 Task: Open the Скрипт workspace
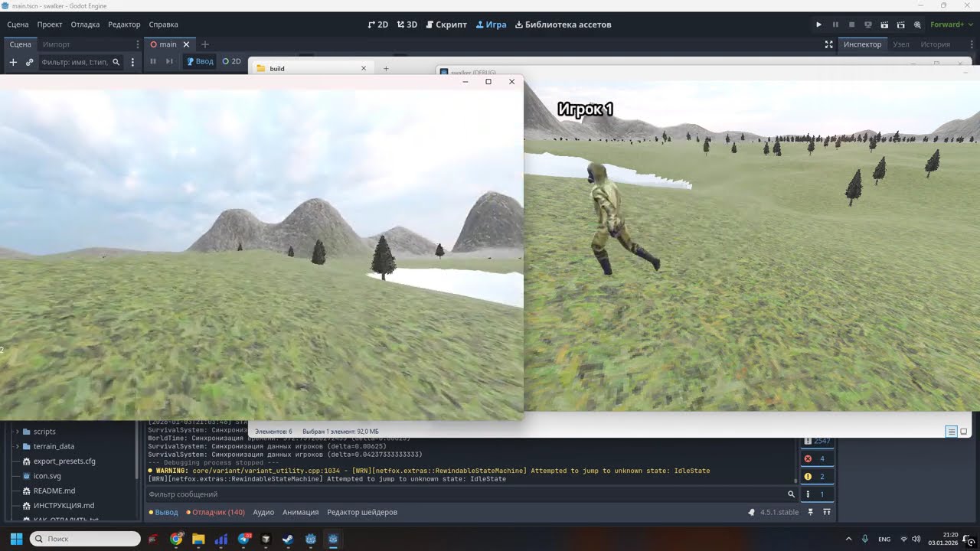point(446,24)
